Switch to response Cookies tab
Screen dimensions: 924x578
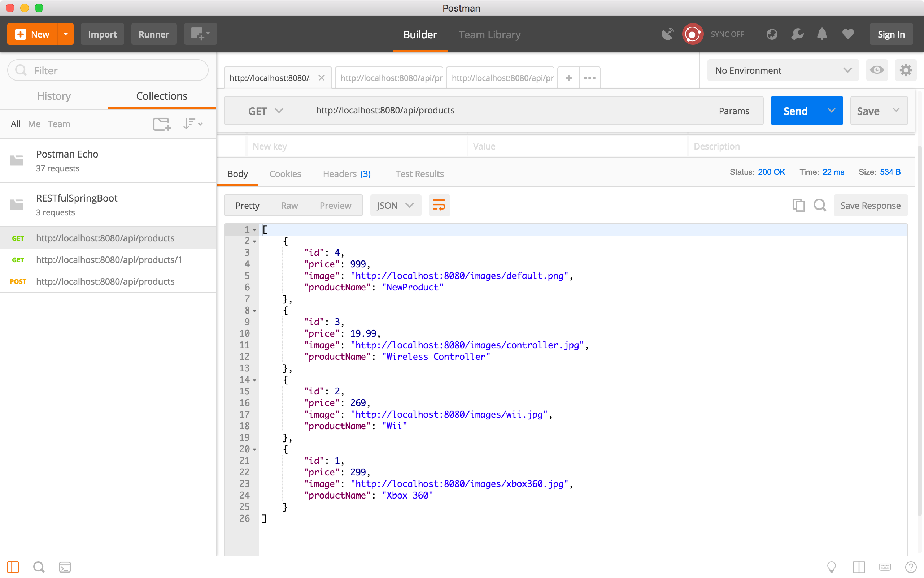pos(285,174)
